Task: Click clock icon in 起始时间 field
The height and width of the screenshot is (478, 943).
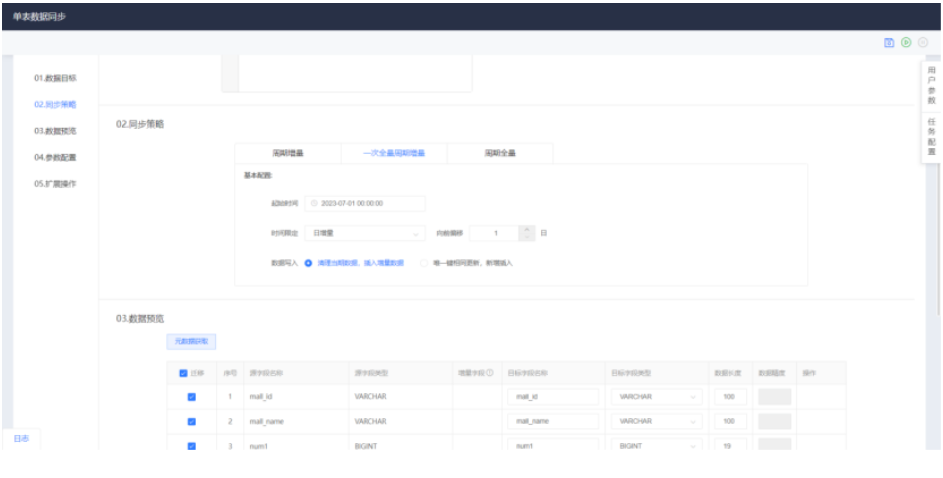Action: coord(314,203)
